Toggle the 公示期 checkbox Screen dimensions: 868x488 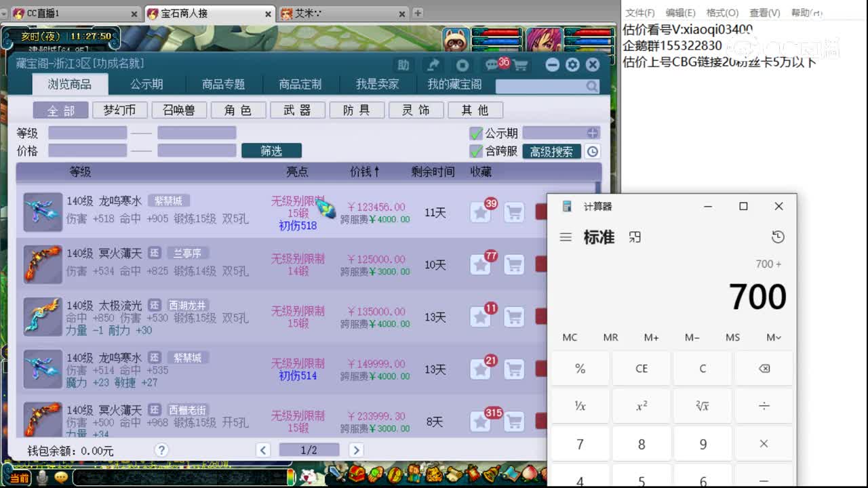pos(476,133)
